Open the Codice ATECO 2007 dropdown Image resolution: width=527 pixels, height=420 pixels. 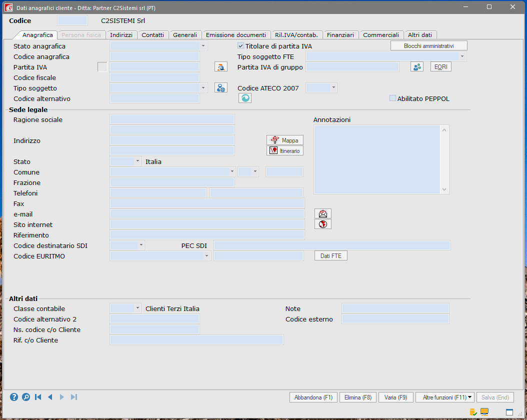333,88
